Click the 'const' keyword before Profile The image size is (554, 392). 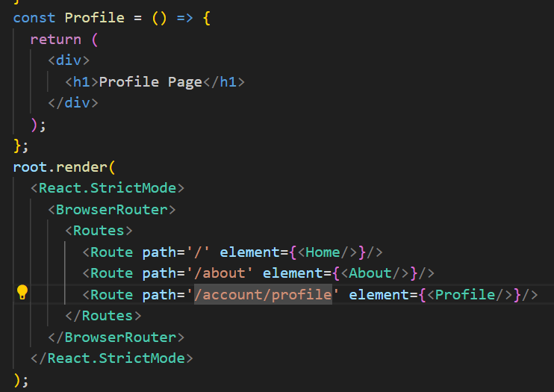(x=34, y=16)
